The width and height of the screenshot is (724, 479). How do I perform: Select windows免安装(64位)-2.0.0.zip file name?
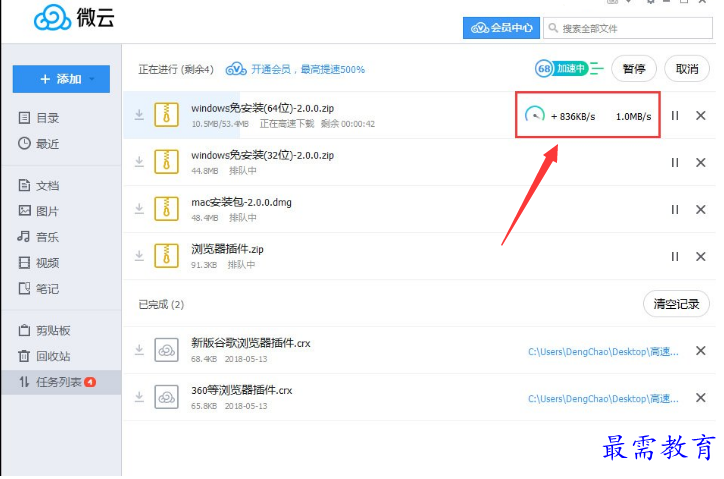pos(262,108)
